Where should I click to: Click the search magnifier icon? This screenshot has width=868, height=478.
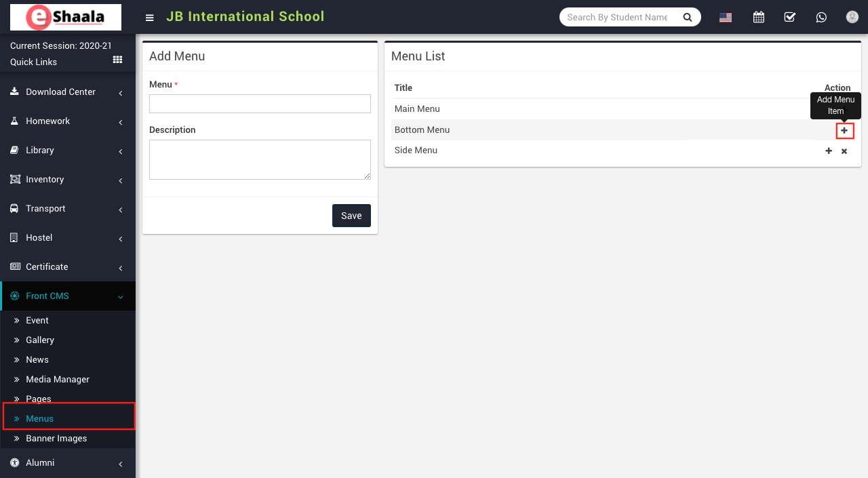688,18
